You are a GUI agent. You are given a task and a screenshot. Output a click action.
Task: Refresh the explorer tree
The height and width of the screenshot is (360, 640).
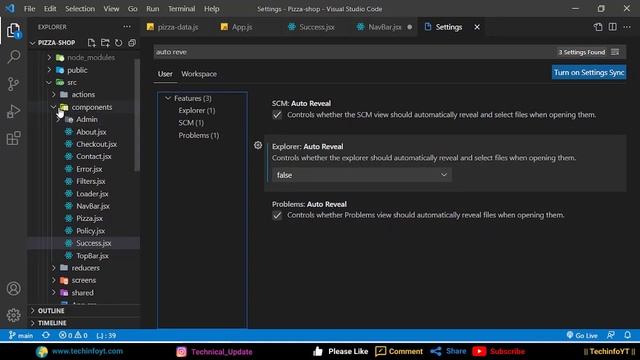(x=118, y=42)
